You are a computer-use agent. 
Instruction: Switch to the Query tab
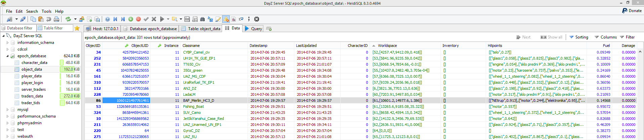253,28
